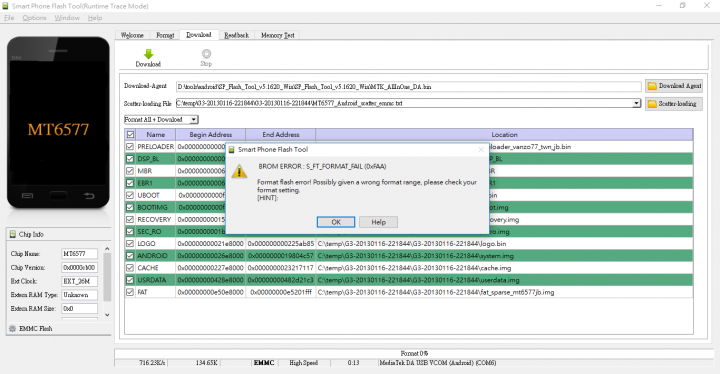Click the EMMC Flash gear icon

click(12, 329)
